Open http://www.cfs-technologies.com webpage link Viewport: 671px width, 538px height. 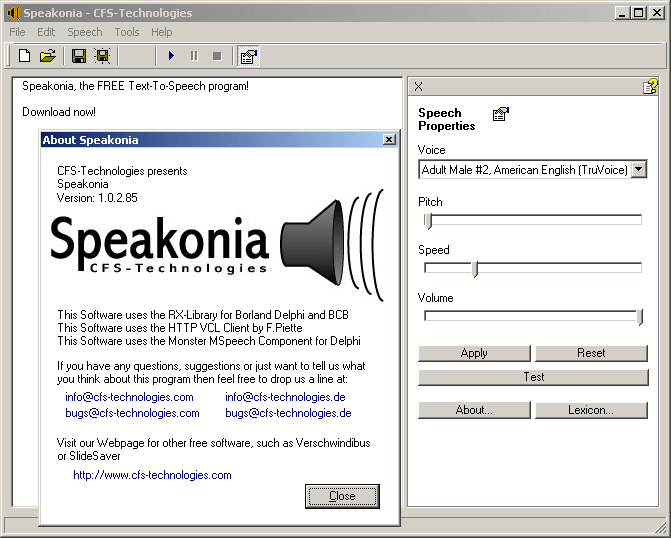click(152, 475)
